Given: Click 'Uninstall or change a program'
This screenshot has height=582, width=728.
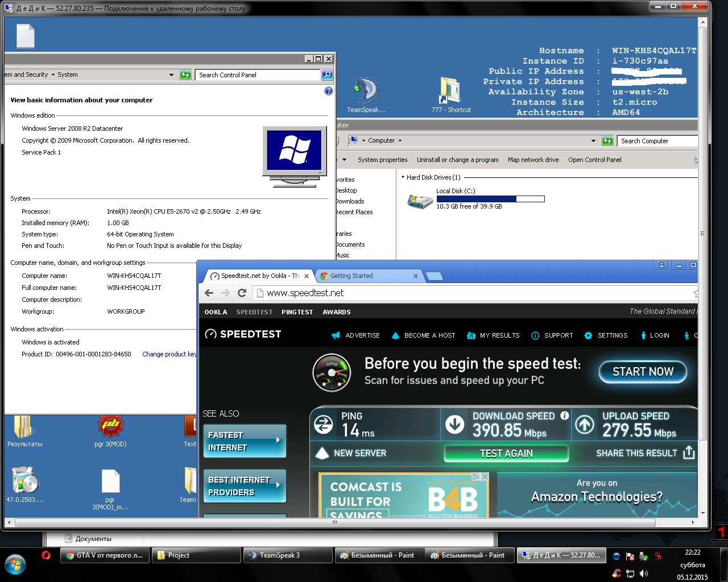Looking at the screenshot, I should (x=457, y=160).
